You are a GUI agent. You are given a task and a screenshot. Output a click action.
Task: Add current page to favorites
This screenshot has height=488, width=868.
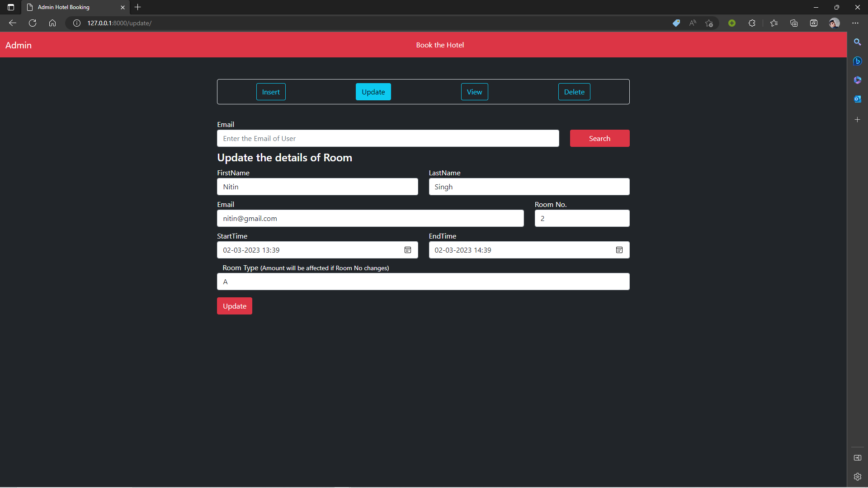[x=709, y=23]
